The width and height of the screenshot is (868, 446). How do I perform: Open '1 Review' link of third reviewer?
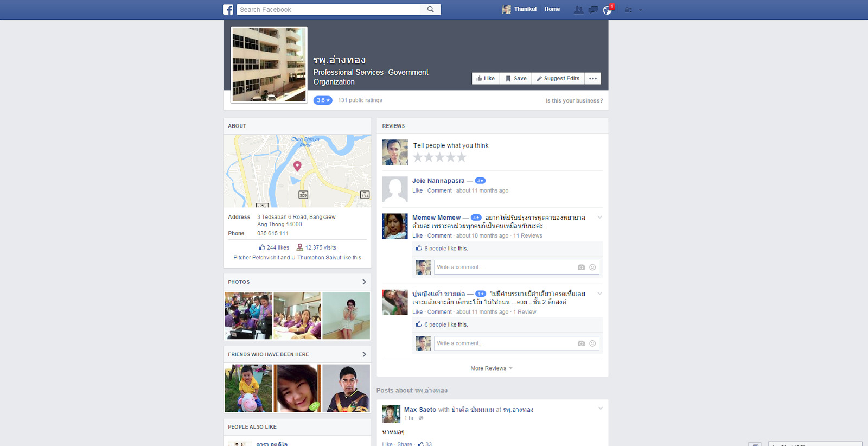[525, 312]
